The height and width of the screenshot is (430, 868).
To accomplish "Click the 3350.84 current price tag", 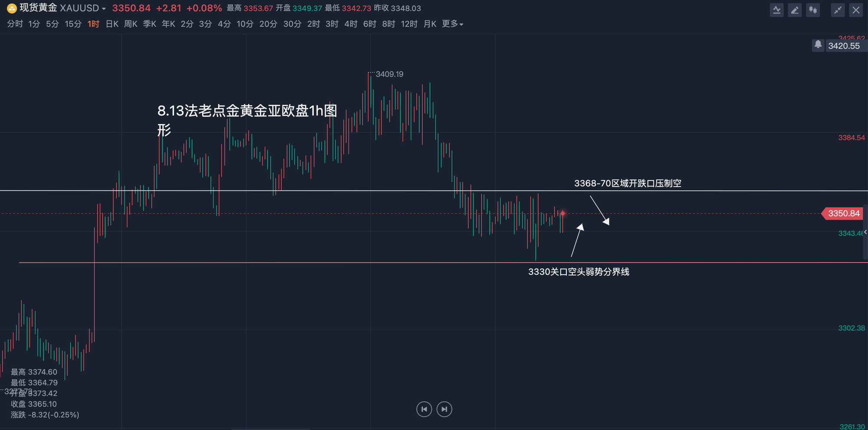I will pos(843,213).
